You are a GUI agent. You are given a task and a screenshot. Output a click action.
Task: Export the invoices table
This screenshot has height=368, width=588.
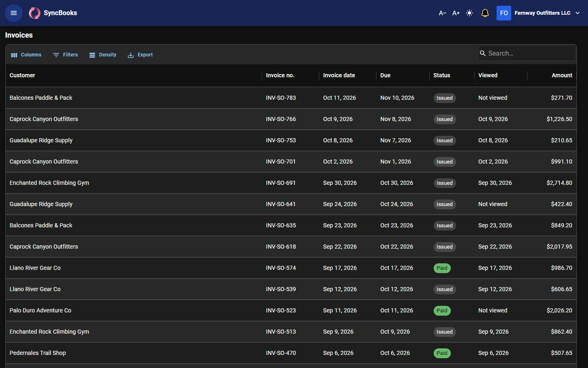[x=140, y=55]
